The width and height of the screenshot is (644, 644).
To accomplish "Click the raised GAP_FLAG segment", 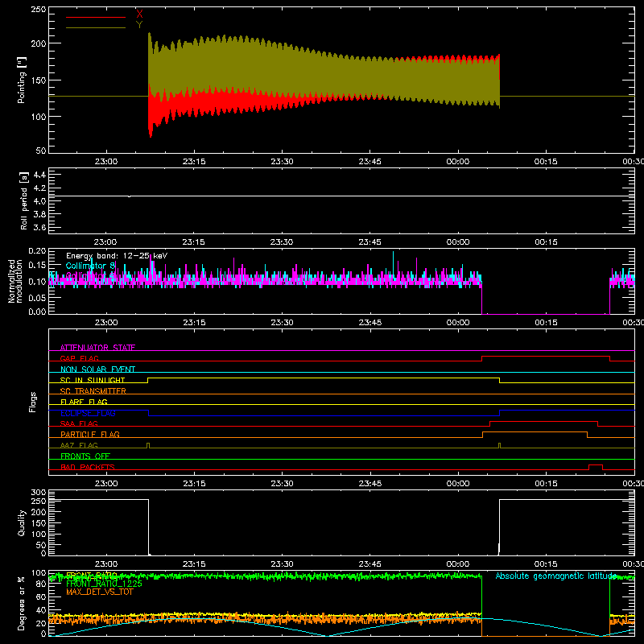I will pos(546,356).
